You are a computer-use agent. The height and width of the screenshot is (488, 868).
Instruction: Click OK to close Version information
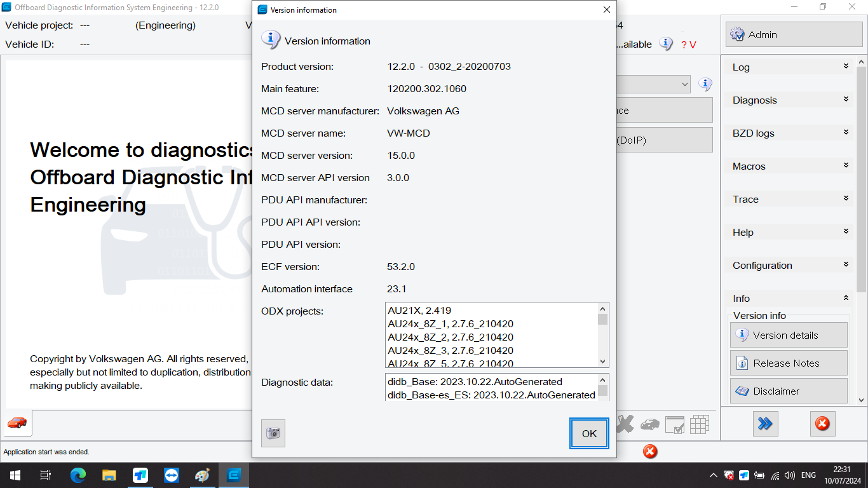tap(589, 433)
